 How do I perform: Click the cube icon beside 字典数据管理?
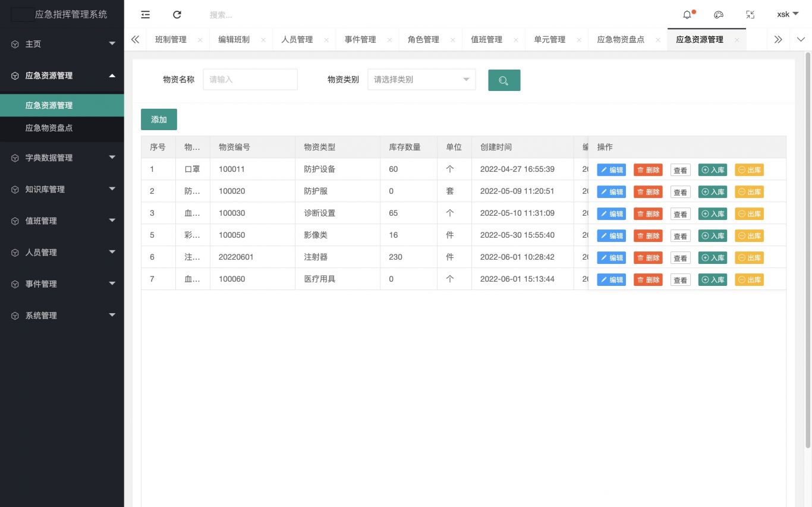(15, 158)
